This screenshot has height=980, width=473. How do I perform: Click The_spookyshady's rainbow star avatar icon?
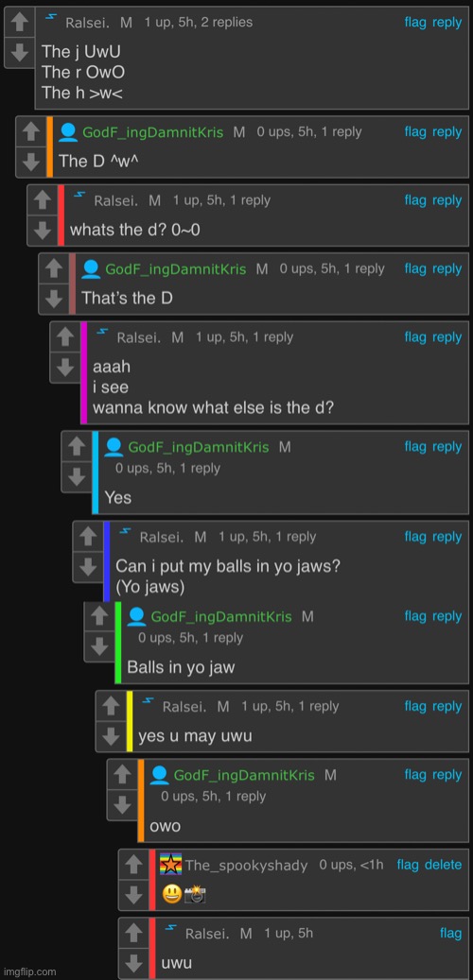coord(171,865)
